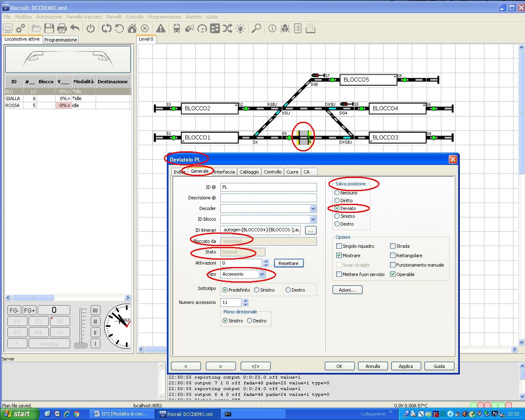Expand the ID blocco dropdown
The height and width of the screenshot is (420, 525).
(313, 219)
